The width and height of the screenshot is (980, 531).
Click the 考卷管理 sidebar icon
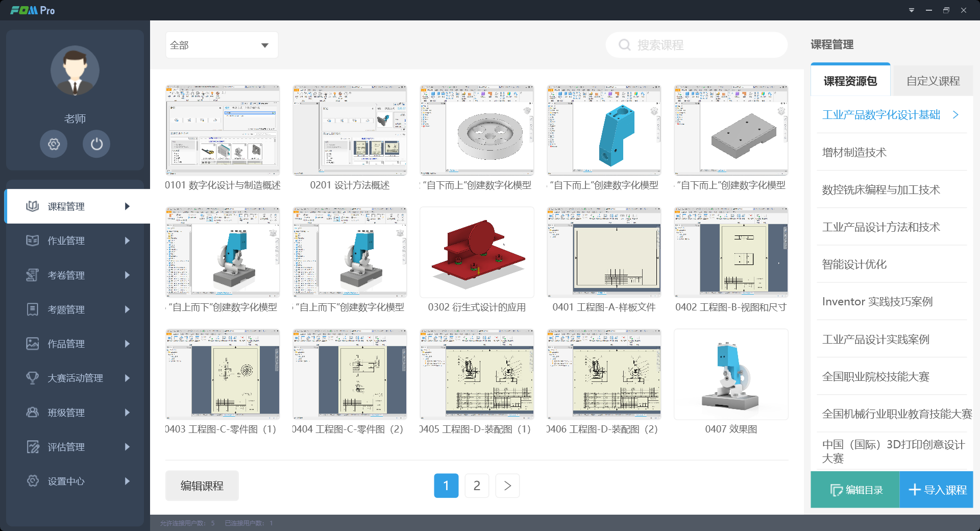click(x=33, y=275)
